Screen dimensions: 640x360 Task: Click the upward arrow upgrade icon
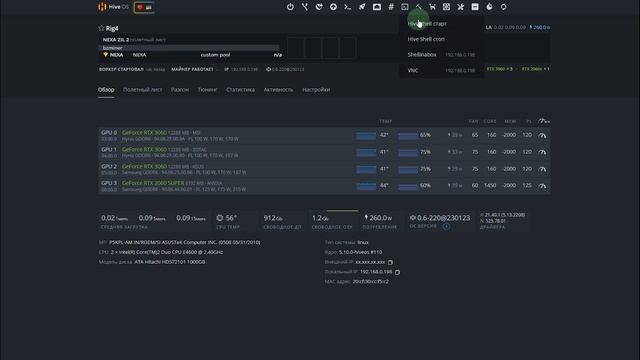click(333, 7)
